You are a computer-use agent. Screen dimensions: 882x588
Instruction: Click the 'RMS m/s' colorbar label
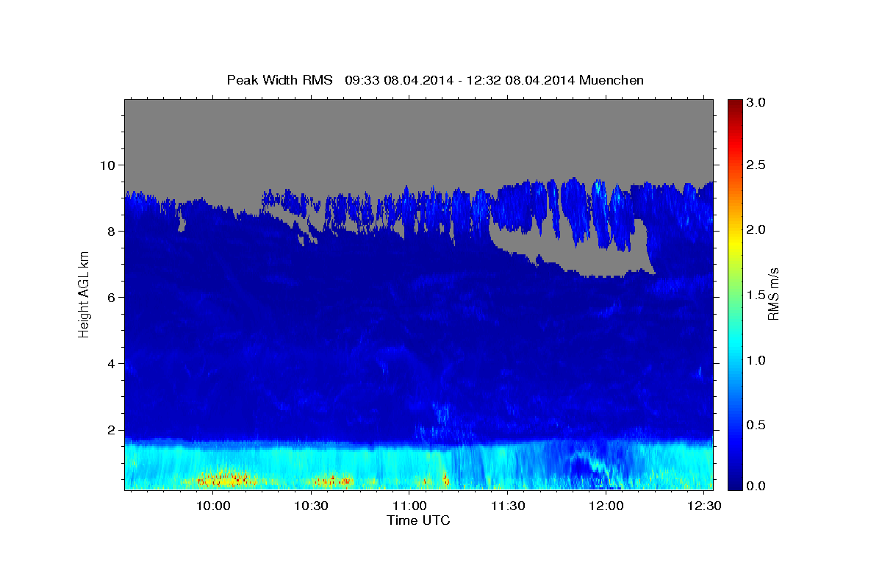[773, 294]
